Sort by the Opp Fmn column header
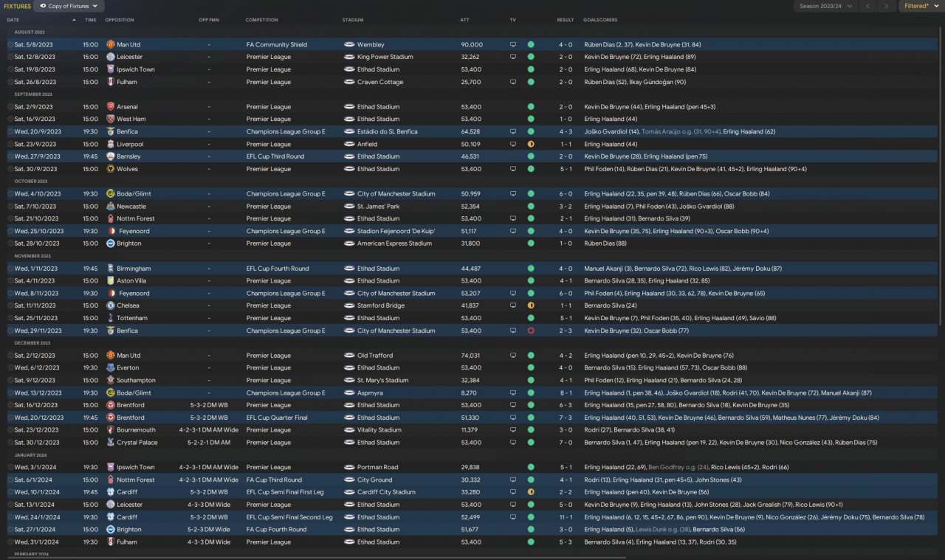The width and height of the screenshot is (945, 560). (209, 20)
